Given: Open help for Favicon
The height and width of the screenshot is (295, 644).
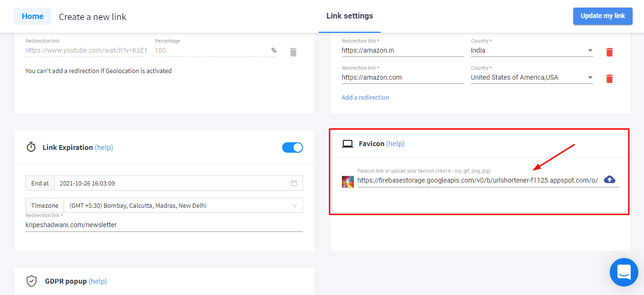Looking at the screenshot, I should (395, 144).
